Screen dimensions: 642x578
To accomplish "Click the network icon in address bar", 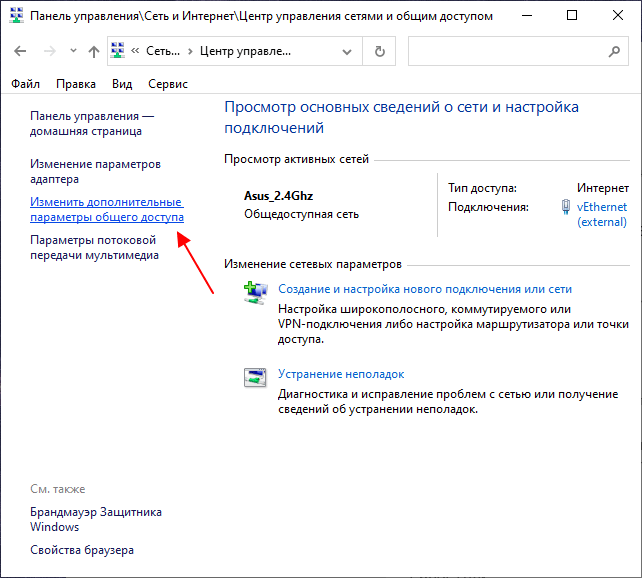I will [118, 51].
